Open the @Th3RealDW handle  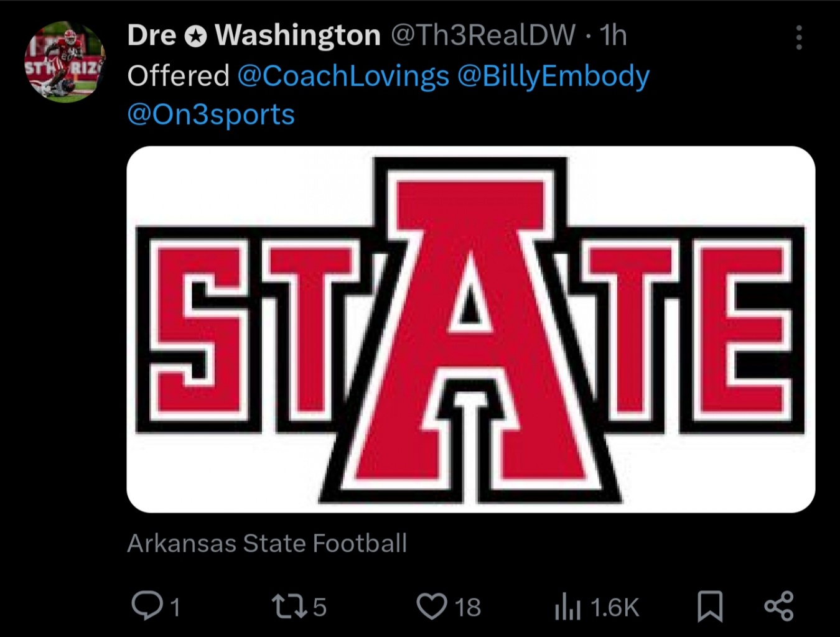[482, 35]
